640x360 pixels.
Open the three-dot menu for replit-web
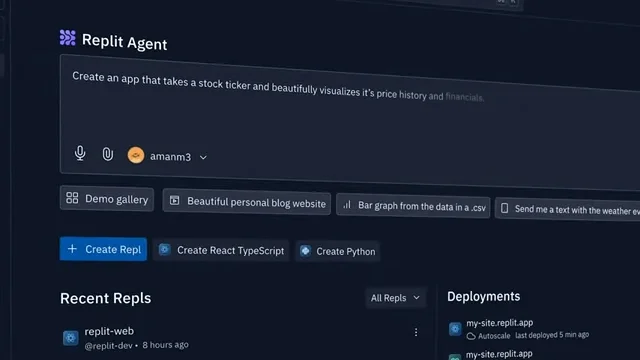coord(416,332)
